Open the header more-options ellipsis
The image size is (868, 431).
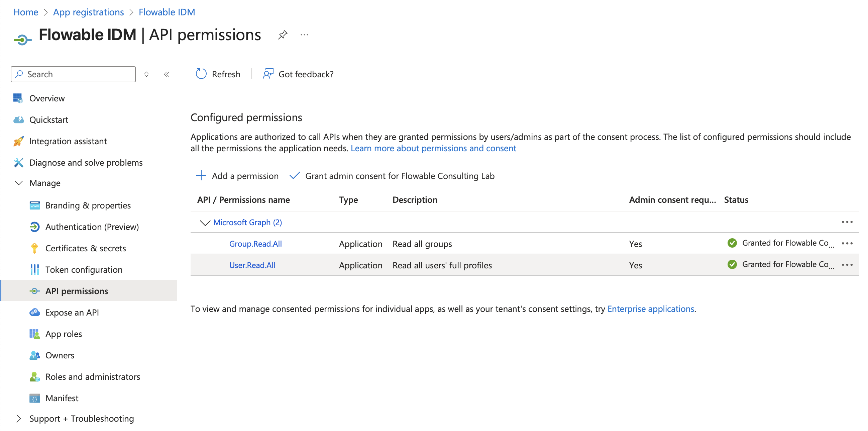click(304, 35)
